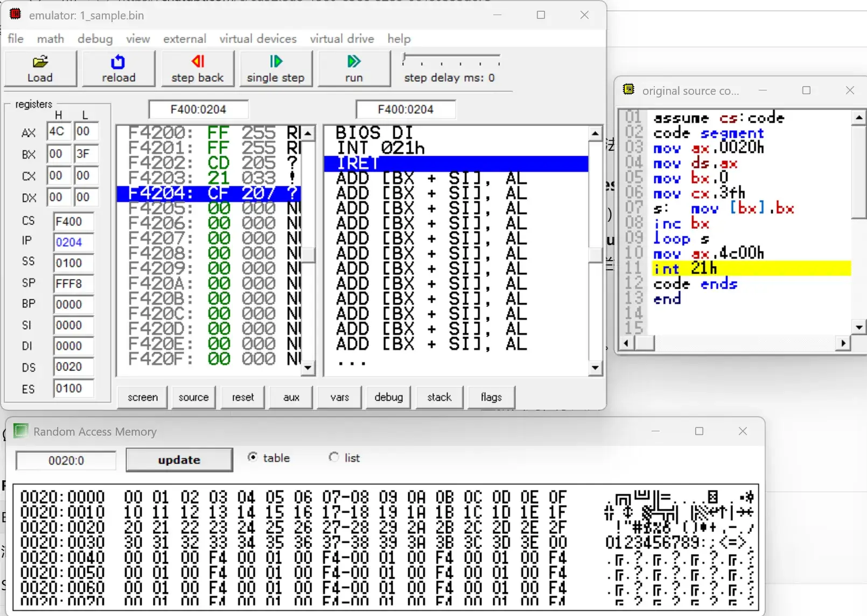This screenshot has width=867, height=616.
Task: Select the table radio button
Action: (253, 457)
